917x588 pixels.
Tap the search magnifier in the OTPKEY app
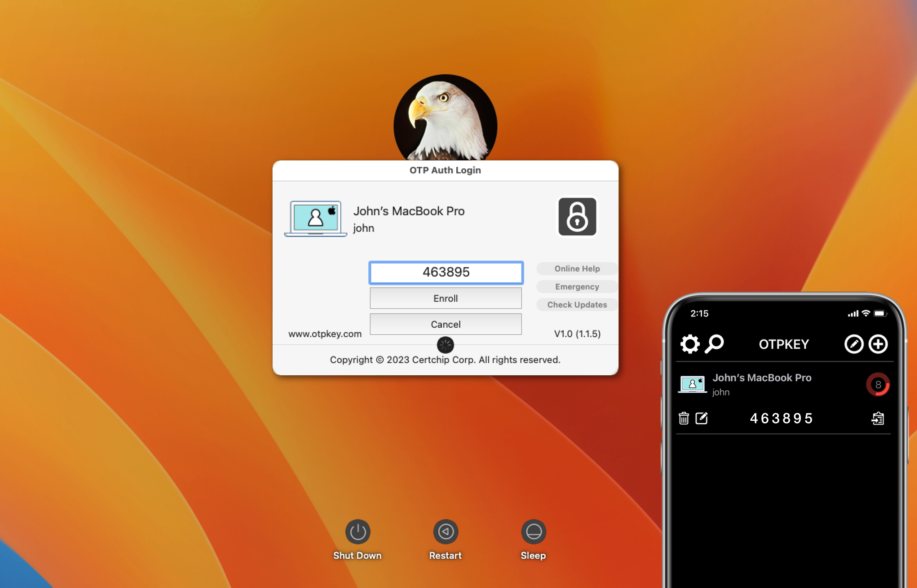tap(714, 344)
